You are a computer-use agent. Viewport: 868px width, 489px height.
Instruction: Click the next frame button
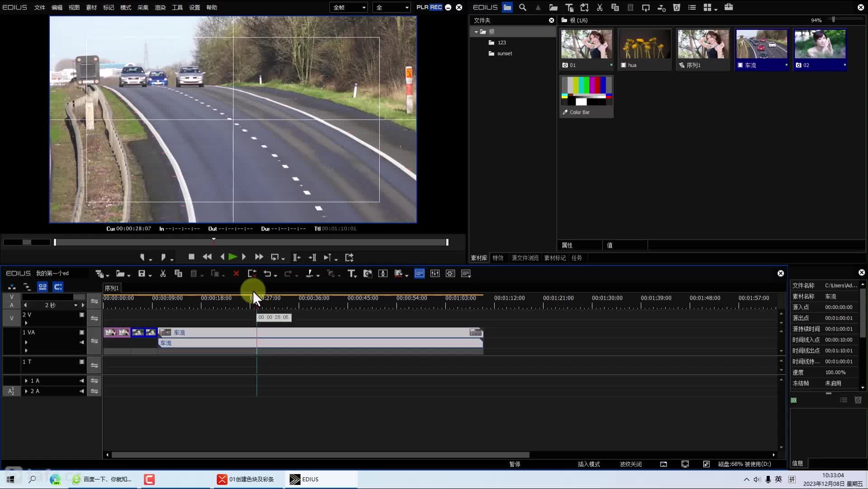click(244, 257)
